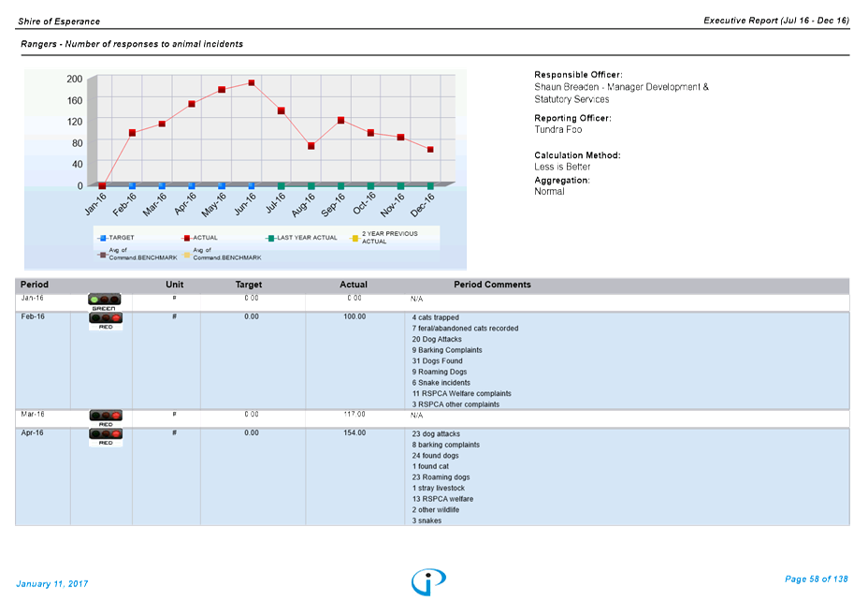Click the Period column header

[x=35, y=285]
